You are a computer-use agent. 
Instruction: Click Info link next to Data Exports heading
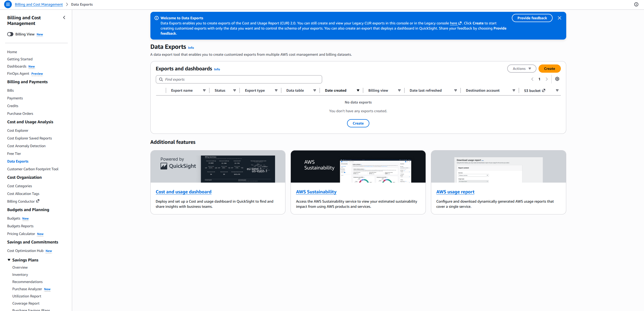(x=191, y=48)
